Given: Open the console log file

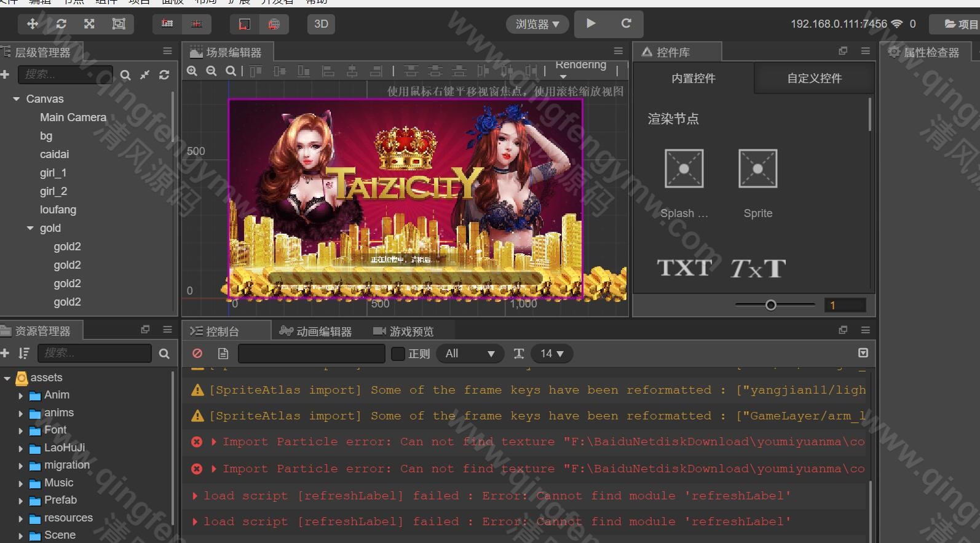Looking at the screenshot, I should tap(223, 354).
